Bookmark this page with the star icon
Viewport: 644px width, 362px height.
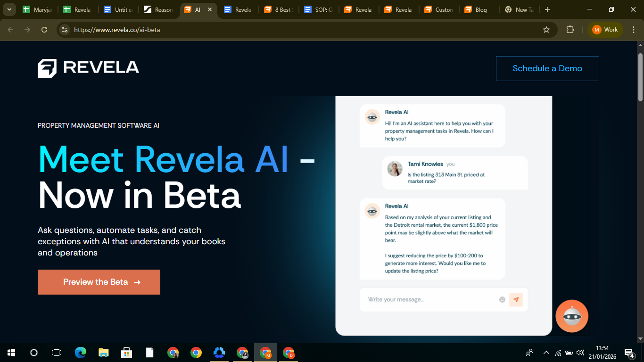[x=546, y=30]
